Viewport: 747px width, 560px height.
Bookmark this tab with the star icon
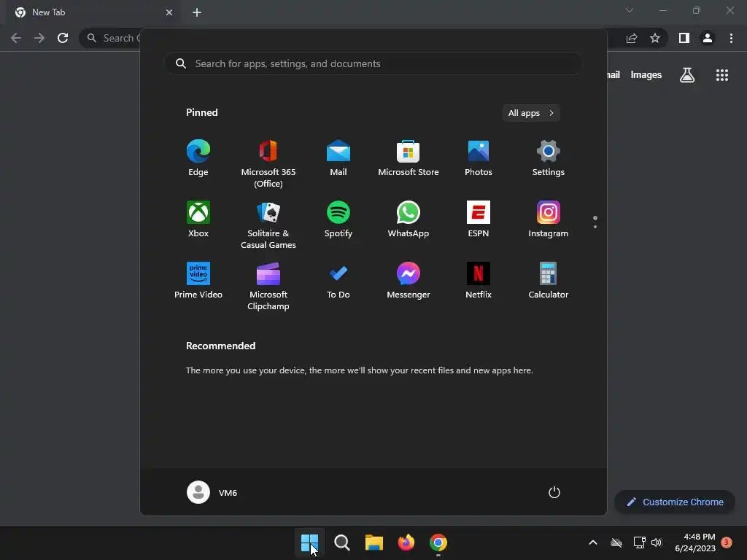(x=655, y=38)
